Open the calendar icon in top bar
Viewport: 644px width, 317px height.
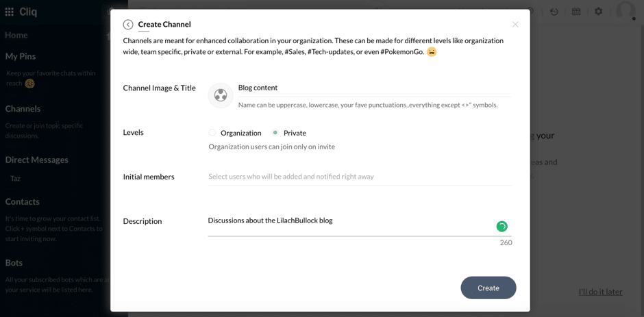[x=576, y=12]
